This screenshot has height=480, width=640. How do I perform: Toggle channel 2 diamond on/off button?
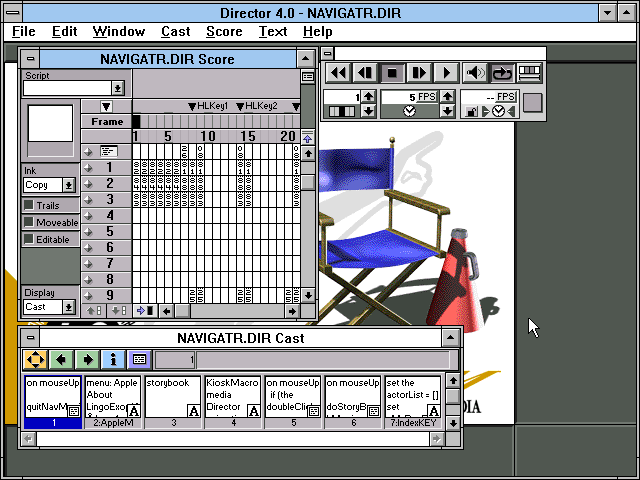point(88,184)
